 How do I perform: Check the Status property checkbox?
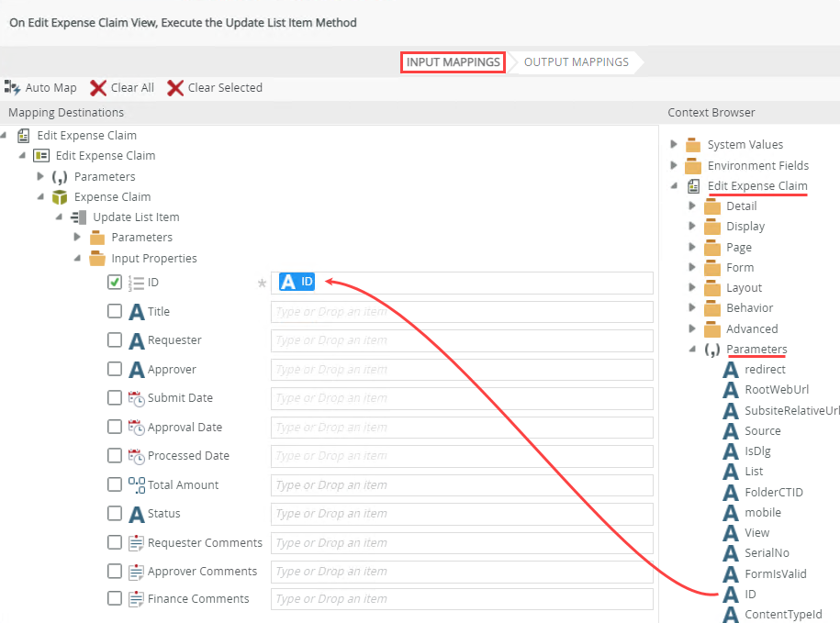[x=115, y=514]
